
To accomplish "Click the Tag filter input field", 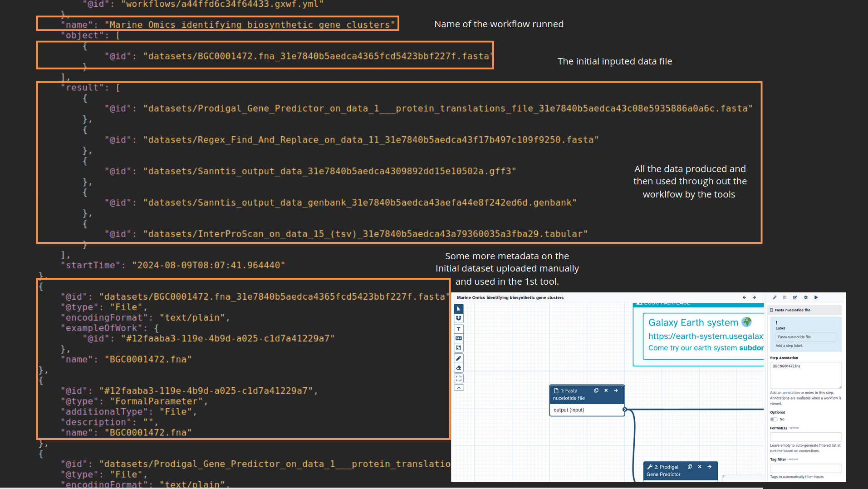I will pos(805,468).
